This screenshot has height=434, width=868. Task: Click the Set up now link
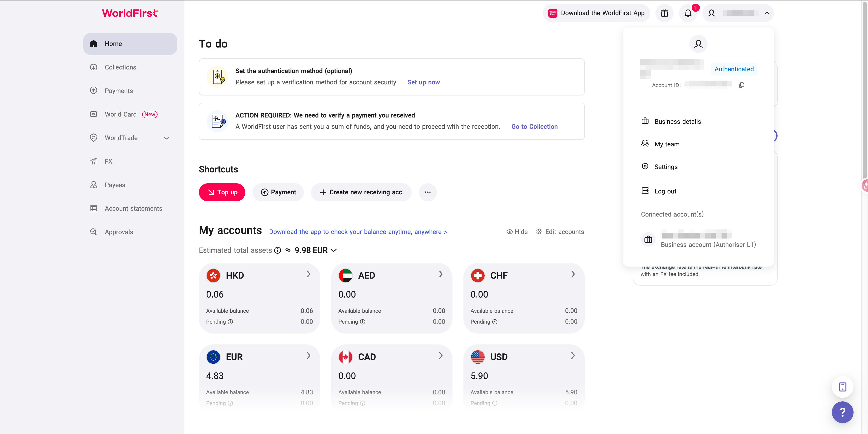(423, 82)
